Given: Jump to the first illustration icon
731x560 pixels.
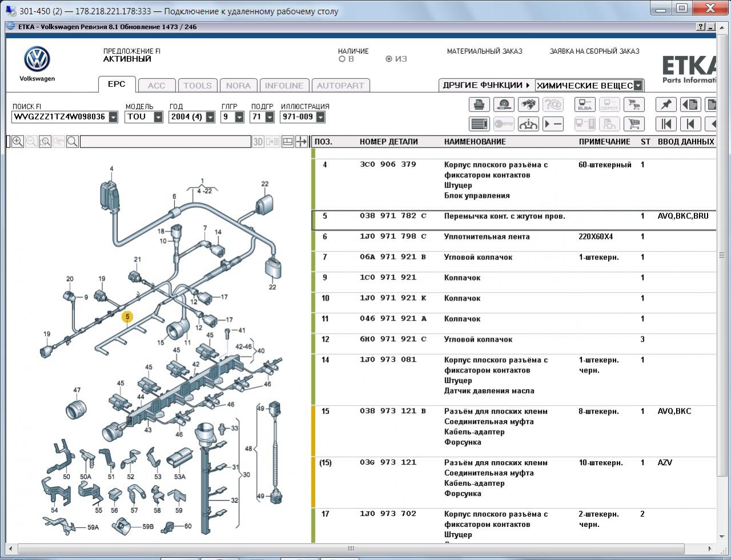Looking at the screenshot, I should coord(666,123).
